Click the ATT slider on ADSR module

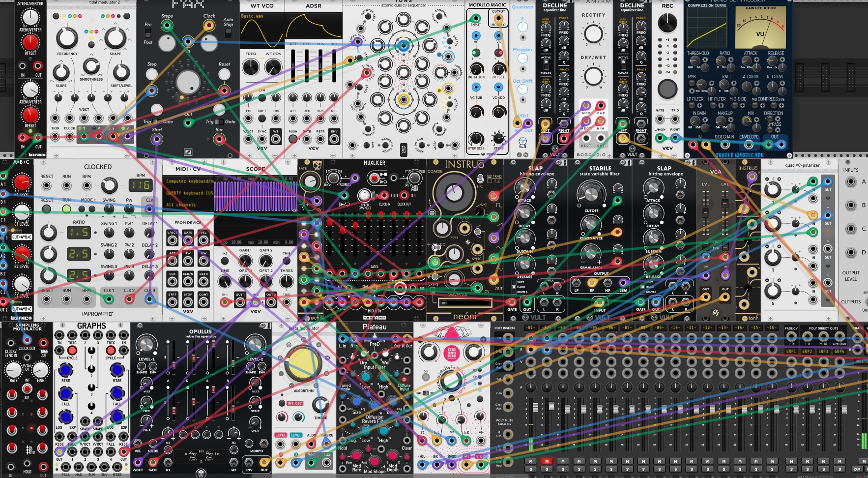coord(293,66)
